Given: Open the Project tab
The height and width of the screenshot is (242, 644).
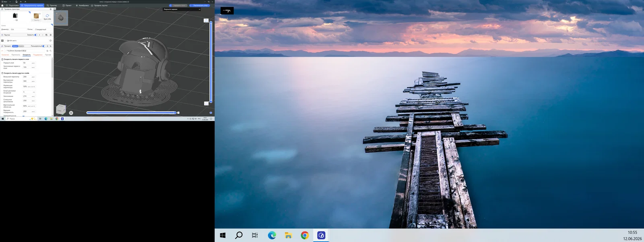Looking at the screenshot, I should tap(67, 6).
